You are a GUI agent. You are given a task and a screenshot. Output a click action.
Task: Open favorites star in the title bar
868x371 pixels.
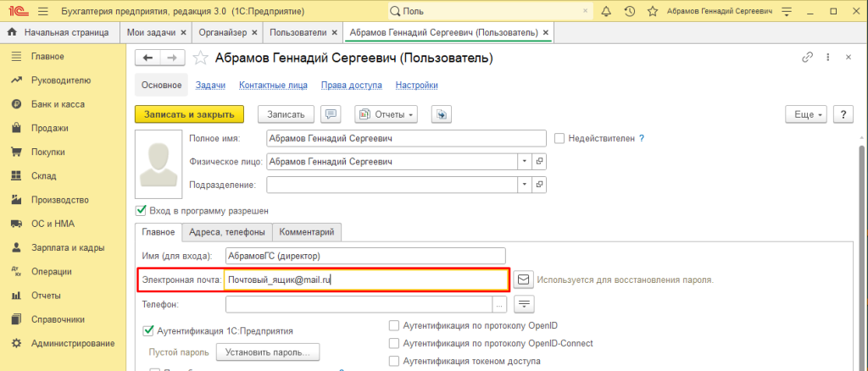653,11
